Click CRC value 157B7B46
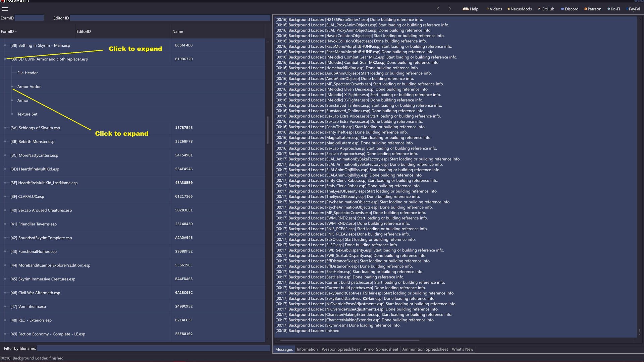The image size is (644, 362). 184,128
